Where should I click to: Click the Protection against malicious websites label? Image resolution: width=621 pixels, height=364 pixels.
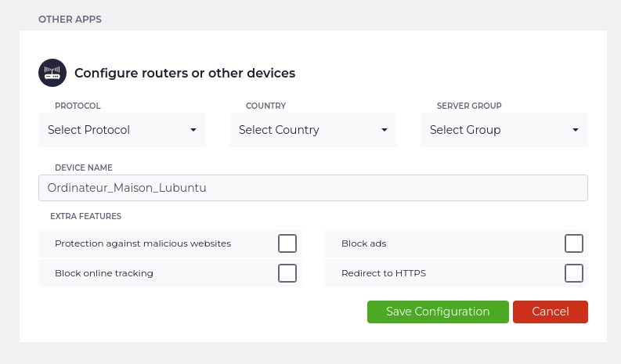[x=143, y=243]
